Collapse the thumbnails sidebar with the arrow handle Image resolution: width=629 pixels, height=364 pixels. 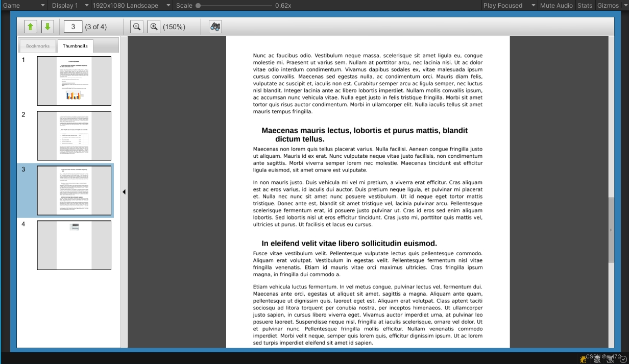(x=124, y=191)
